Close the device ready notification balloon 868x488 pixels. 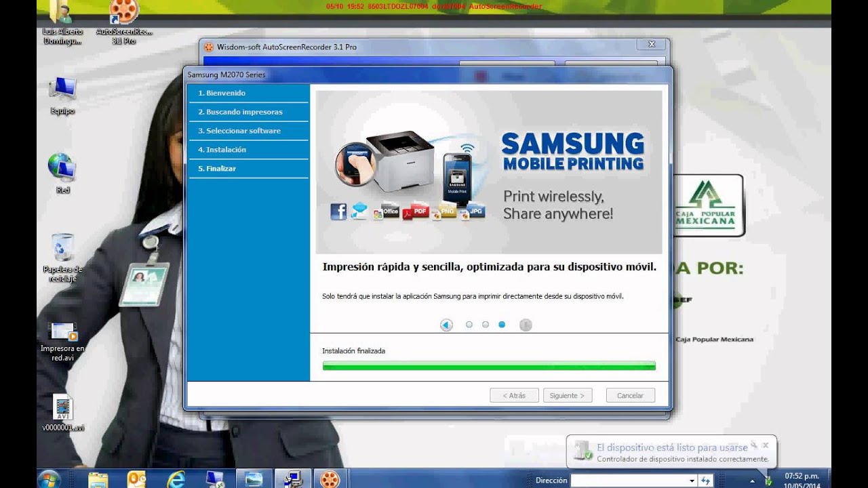[766, 445]
